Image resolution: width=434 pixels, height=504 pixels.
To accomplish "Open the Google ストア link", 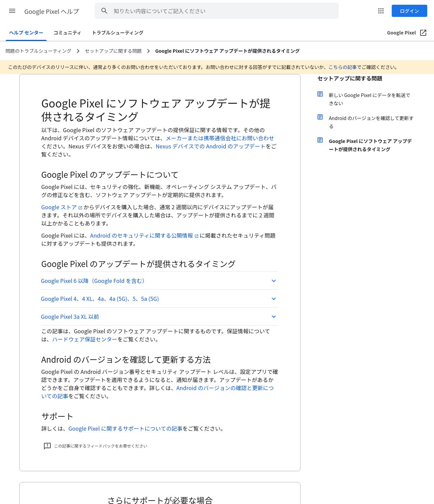I will point(62,207).
